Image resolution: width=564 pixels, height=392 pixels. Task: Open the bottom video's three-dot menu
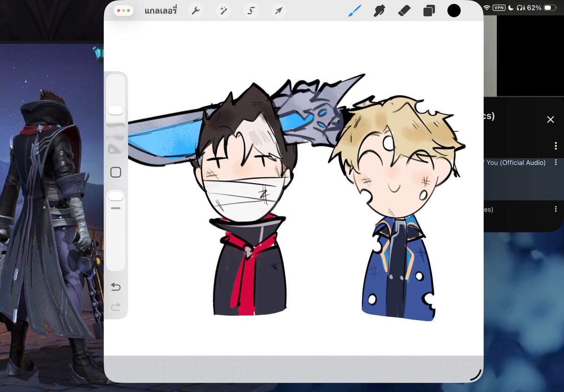point(556,210)
